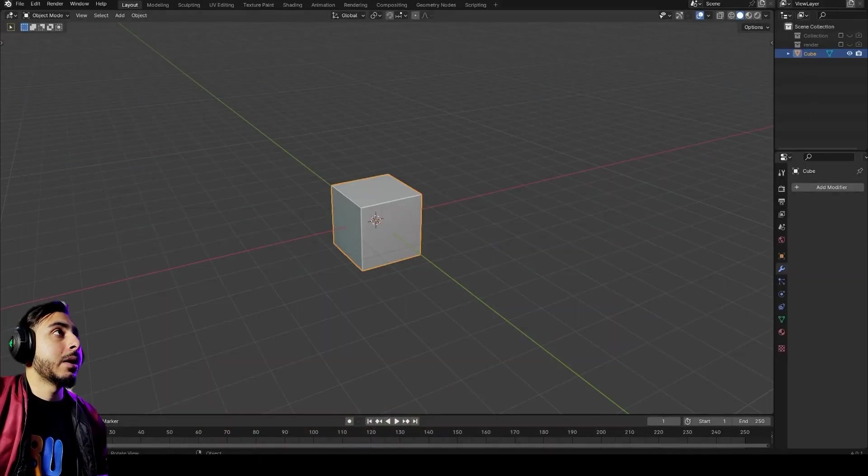Create a new scene with the Scene copy icon
Image resolution: width=868 pixels, height=476 pixels.
click(762, 4)
